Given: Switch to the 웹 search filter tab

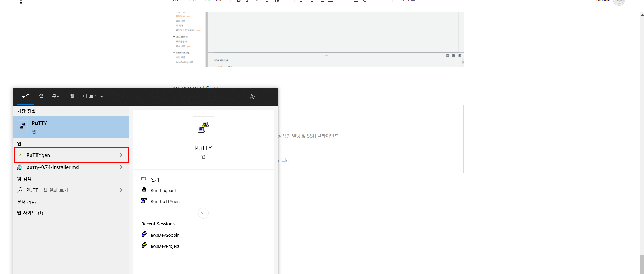Looking at the screenshot, I should tap(72, 96).
